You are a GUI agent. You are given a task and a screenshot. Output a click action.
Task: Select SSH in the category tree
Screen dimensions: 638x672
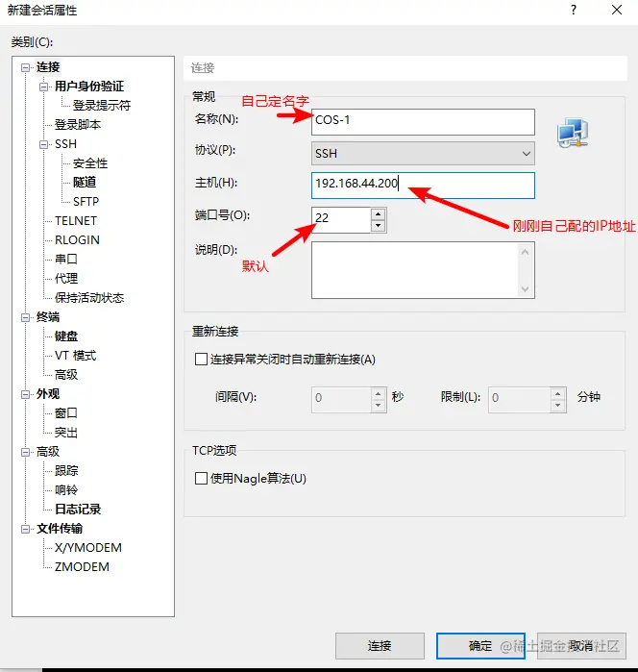click(65, 144)
